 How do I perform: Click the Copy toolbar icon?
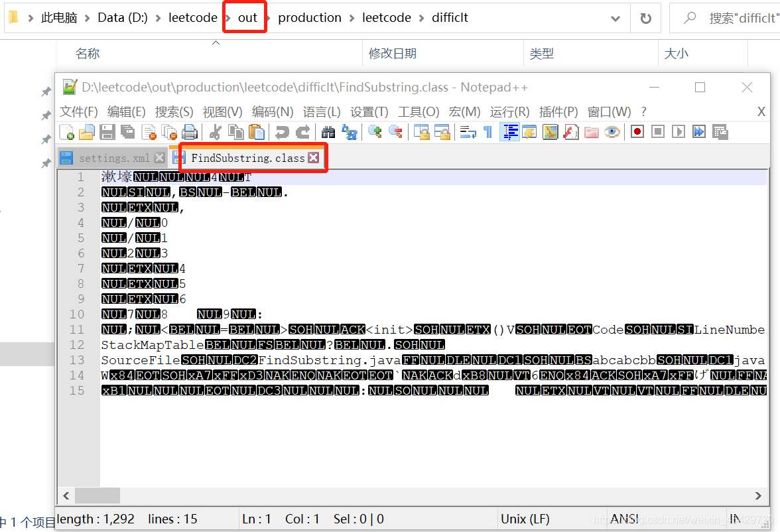click(x=235, y=132)
